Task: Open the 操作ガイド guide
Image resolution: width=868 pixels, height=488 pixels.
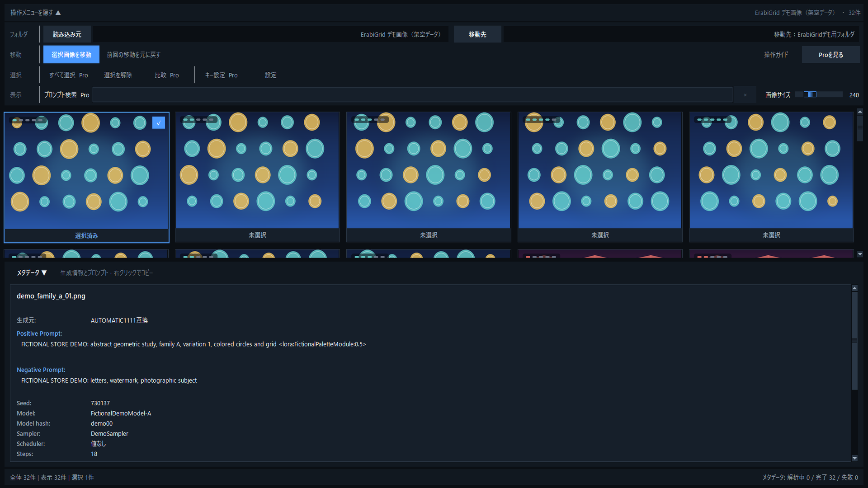Action: [776, 55]
